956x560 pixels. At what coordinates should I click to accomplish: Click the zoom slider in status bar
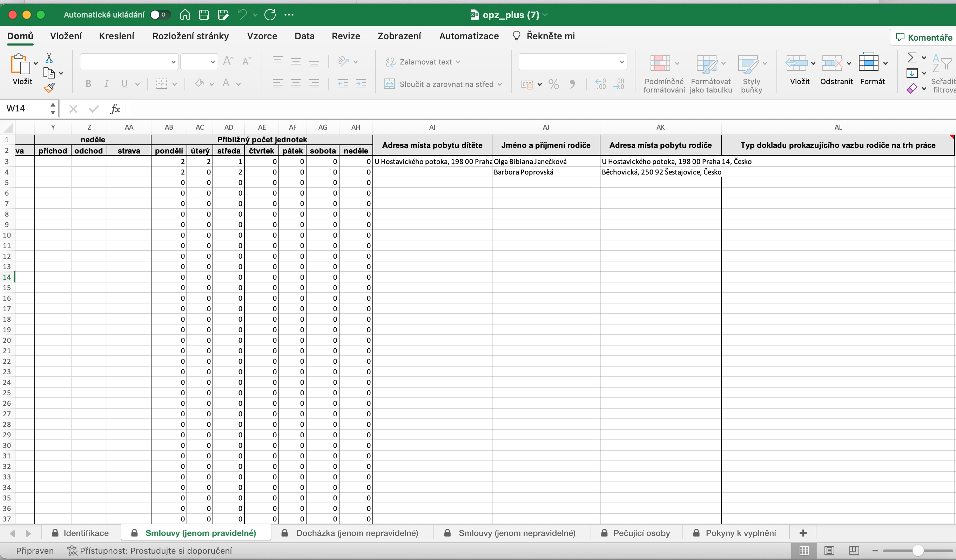918,551
